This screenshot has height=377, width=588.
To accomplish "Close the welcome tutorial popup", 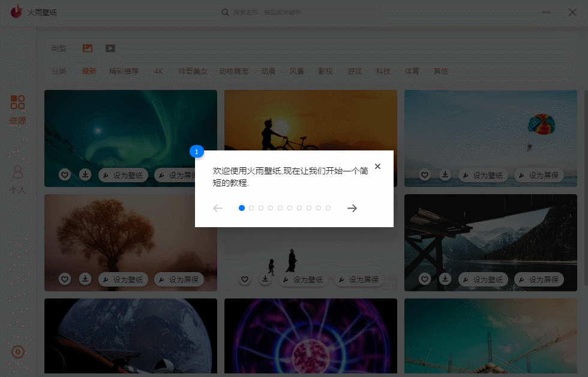I will tap(377, 167).
